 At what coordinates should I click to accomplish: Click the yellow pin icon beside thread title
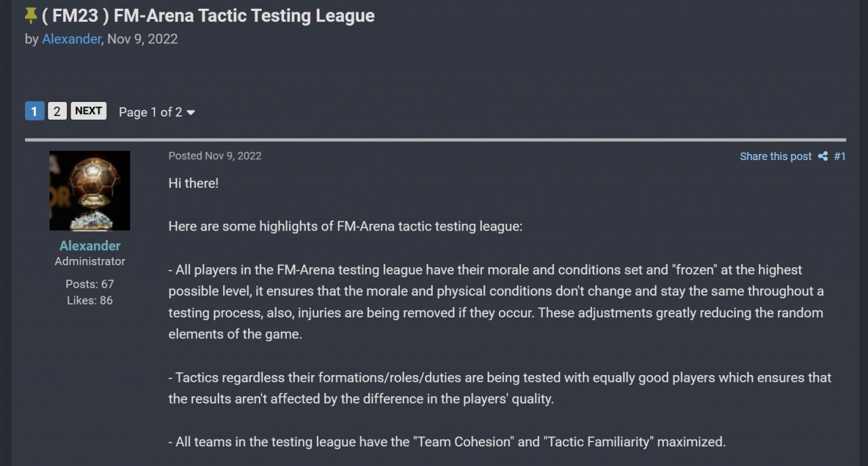tap(31, 15)
